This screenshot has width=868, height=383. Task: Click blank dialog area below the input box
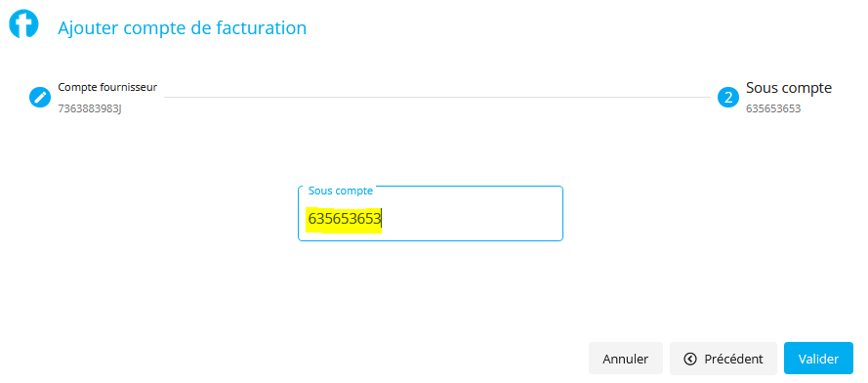431,288
